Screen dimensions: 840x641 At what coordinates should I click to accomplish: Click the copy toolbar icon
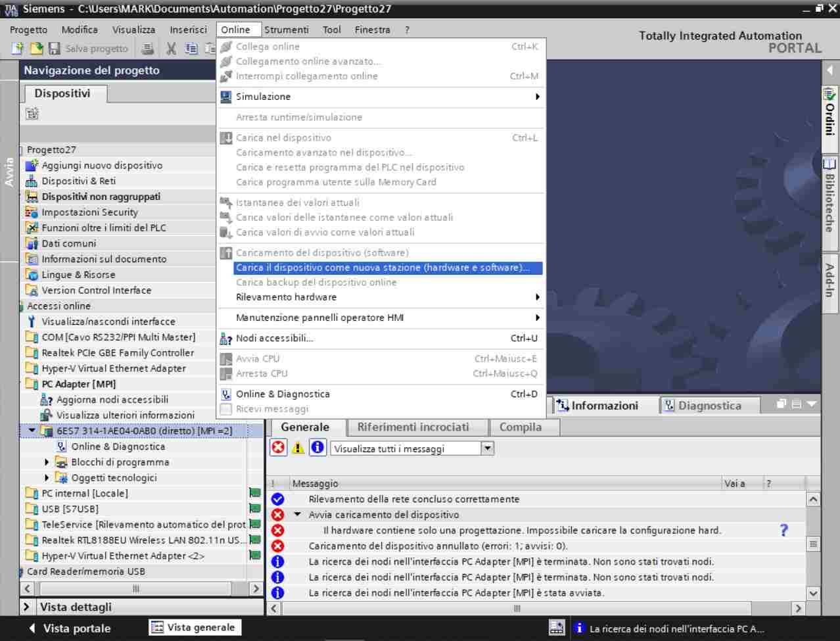(x=191, y=49)
